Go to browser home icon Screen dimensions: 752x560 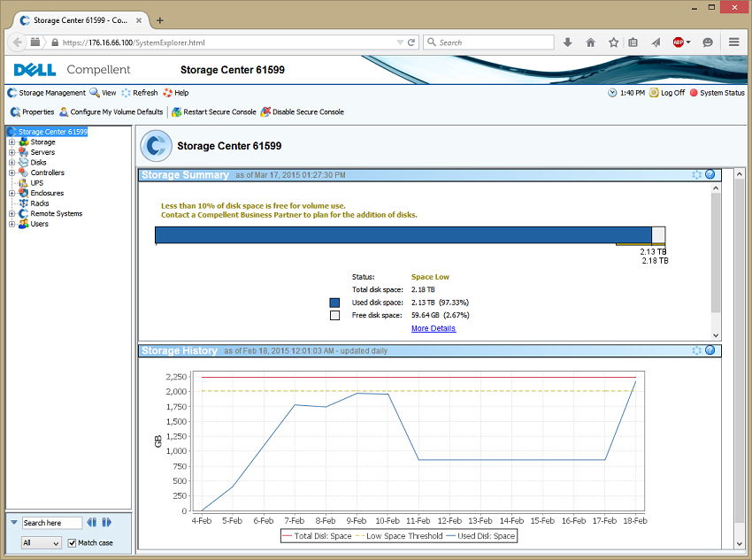pos(591,42)
